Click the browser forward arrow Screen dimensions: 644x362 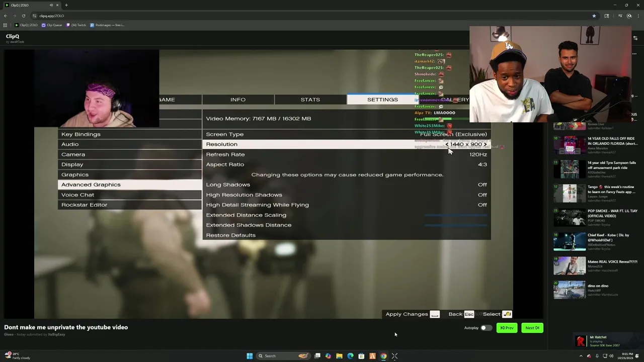pyautogui.click(x=14, y=16)
